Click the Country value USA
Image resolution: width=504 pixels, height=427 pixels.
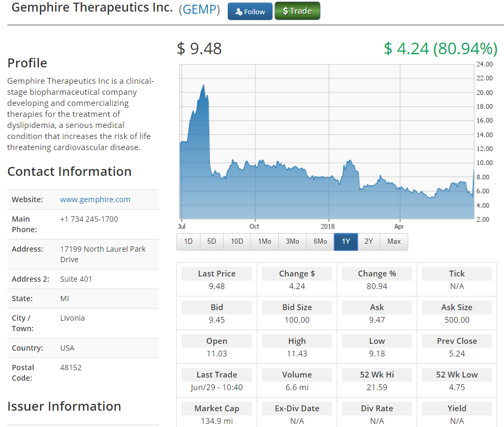[67, 348]
